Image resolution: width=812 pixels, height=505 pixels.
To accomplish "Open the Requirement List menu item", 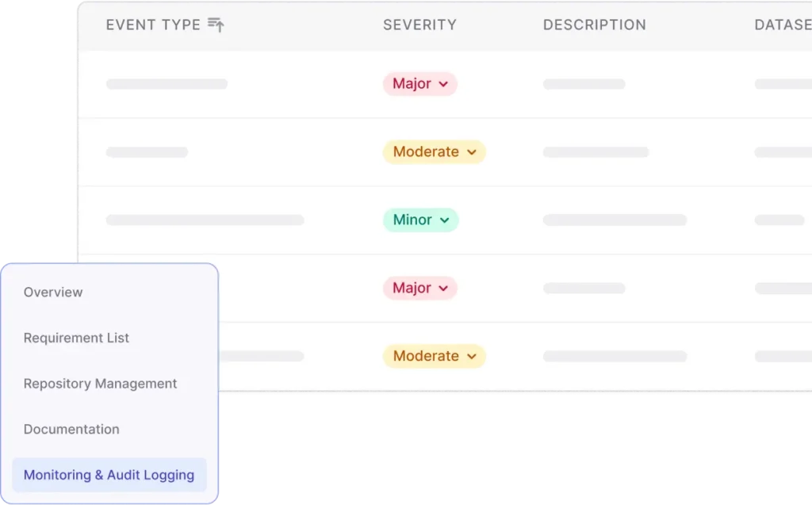I will pos(76,339).
